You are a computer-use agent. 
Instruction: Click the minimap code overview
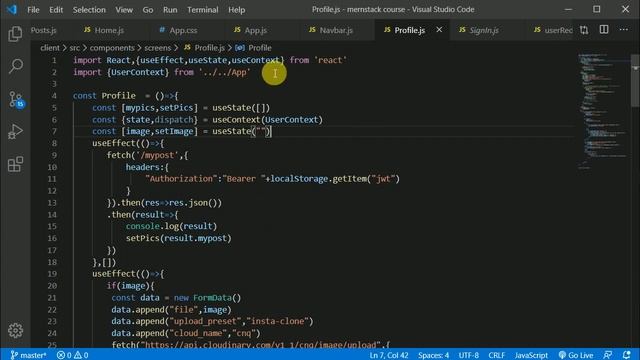[x=604, y=110]
